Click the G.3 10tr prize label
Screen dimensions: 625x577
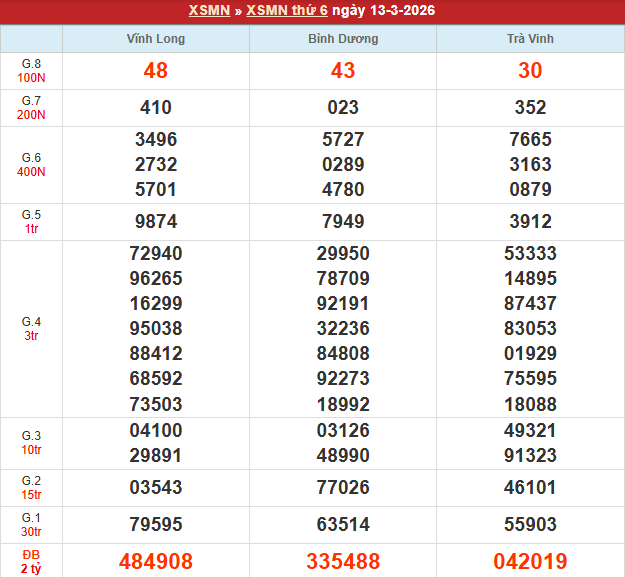[x=31, y=443]
